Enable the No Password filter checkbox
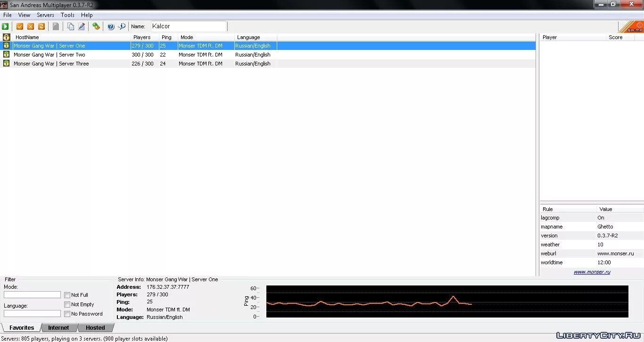The height and width of the screenshot is (342, 644). 67,314
